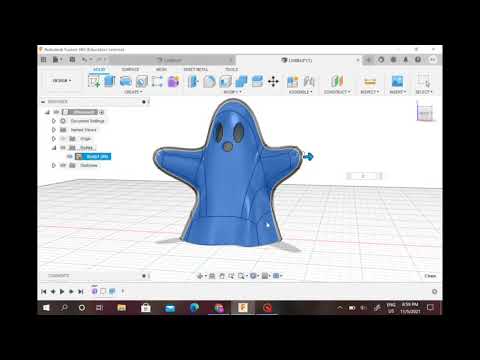Viewport: 480px width, 360px height.
Task: Open the notifications bell icon
Action: pyautogui.click(x=406, y=60)
